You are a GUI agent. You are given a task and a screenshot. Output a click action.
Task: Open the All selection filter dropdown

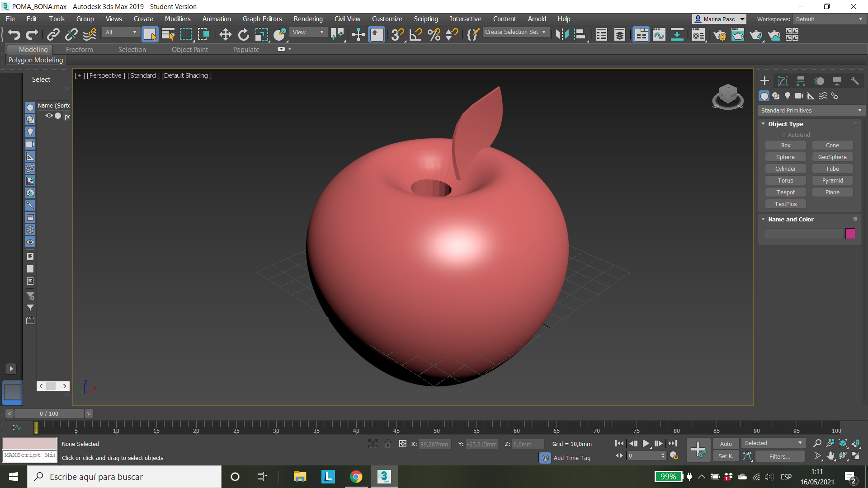coord(120,32)
